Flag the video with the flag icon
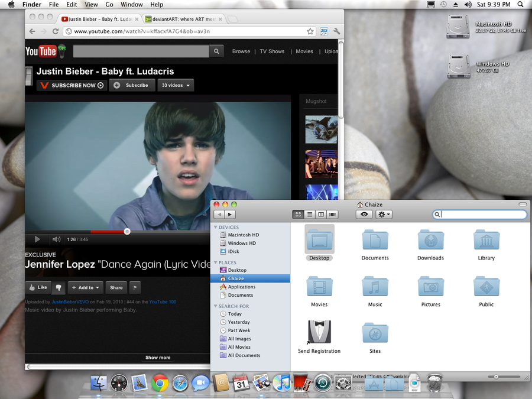 click(135, 288)
